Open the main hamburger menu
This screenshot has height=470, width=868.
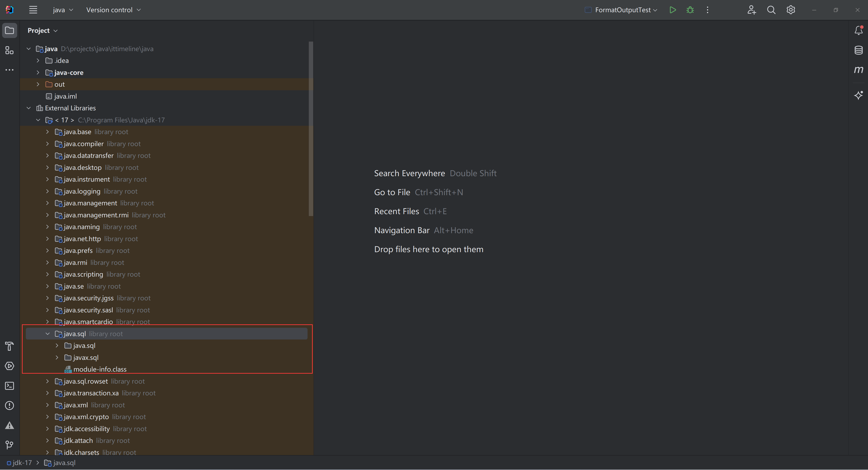[x=33, y=10]
